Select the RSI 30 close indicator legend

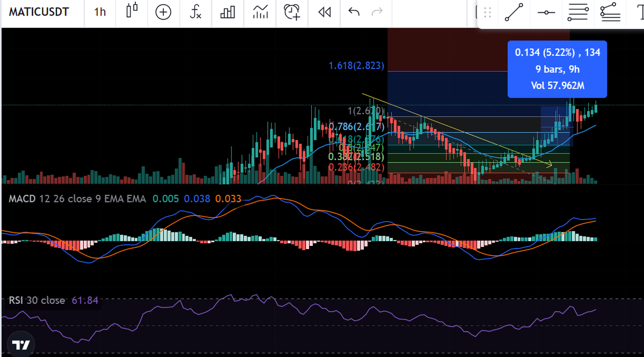[x=37, y=301]
